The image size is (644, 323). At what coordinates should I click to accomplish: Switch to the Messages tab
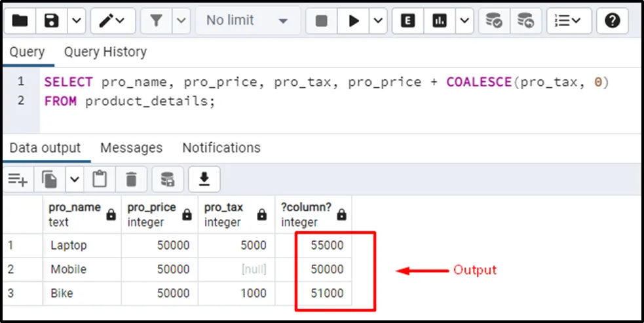coord(131,148)
